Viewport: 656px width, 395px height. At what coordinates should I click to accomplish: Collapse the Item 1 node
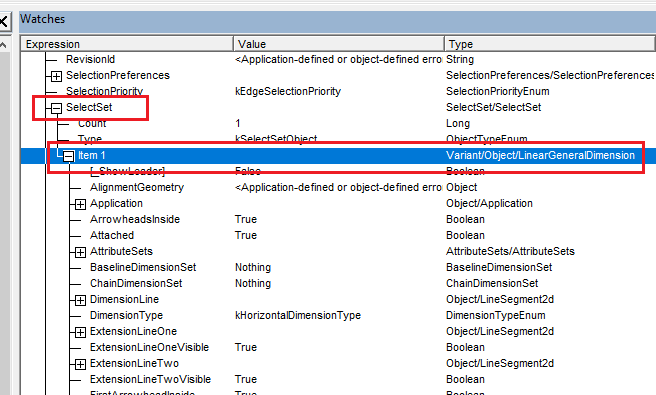69,156
